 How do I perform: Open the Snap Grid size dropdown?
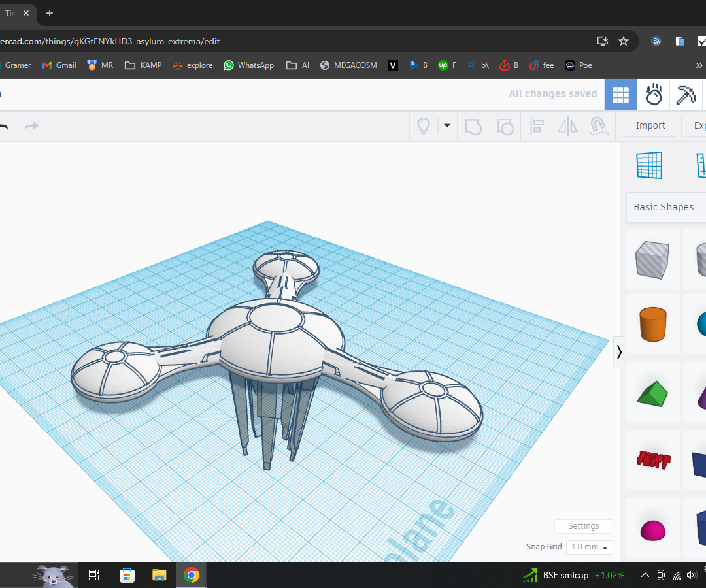pos(588,547)
